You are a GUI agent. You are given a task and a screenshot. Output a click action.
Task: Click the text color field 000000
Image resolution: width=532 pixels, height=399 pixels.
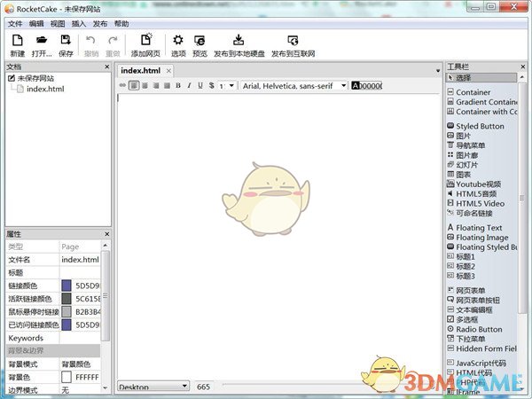point(370,85)
